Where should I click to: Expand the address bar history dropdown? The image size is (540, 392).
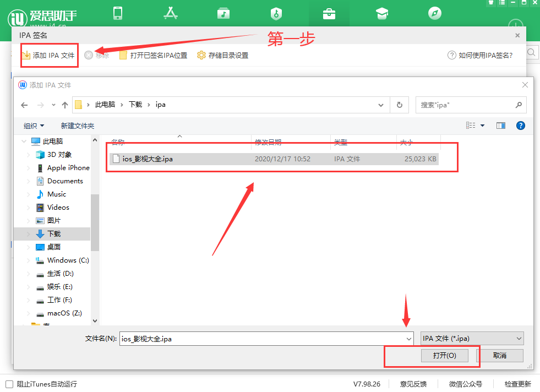(x=381, y=105)
